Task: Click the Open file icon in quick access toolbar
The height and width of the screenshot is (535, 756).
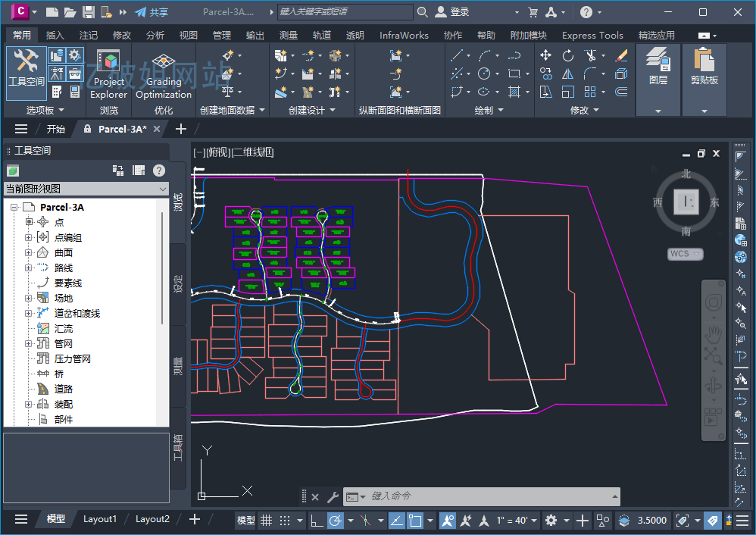Action: click(x=70, y=12)
